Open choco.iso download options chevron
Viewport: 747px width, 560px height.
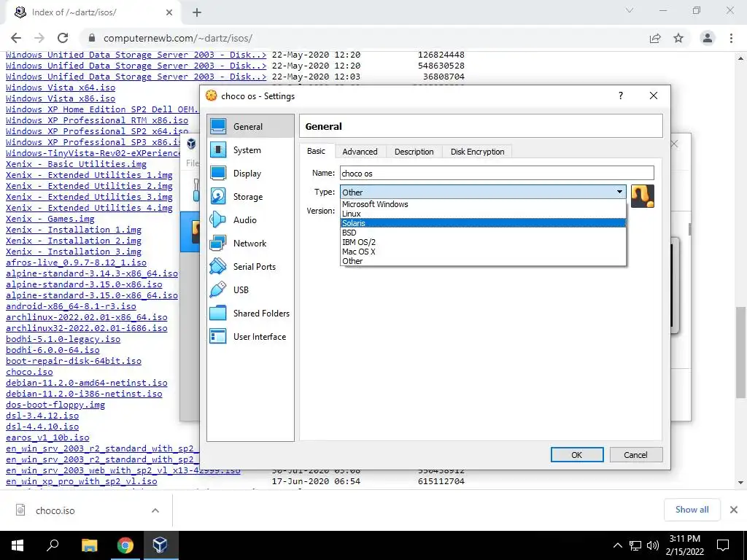click(155, 510)
